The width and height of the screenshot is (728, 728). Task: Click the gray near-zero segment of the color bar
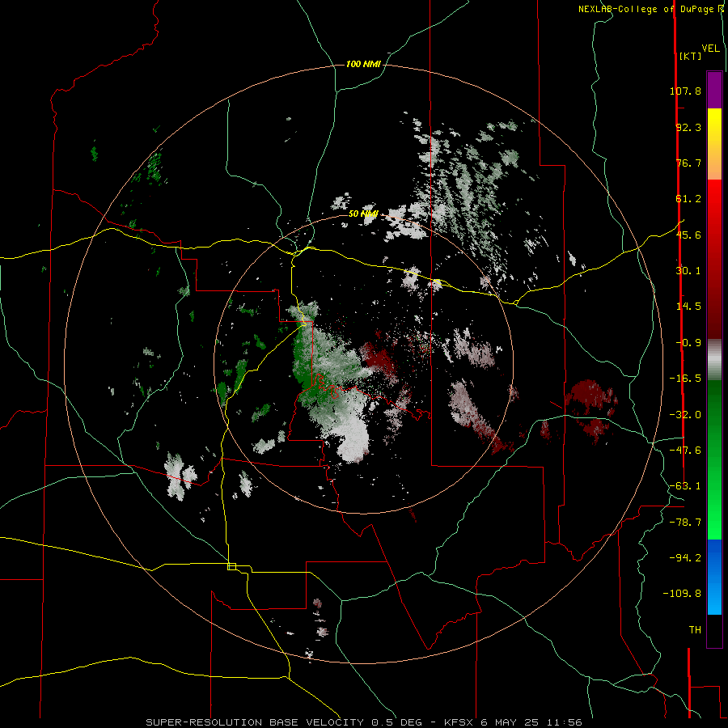point(714,359)
